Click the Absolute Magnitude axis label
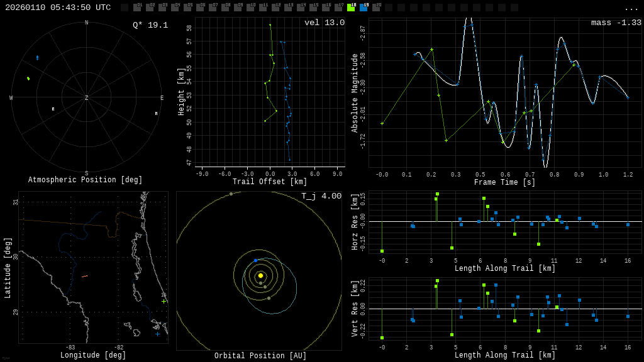 click(x=355, y=93)
